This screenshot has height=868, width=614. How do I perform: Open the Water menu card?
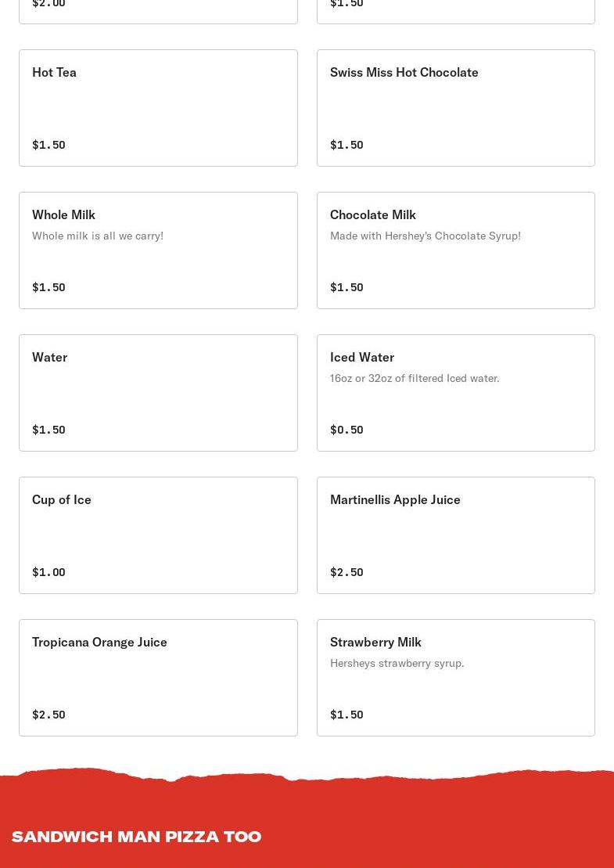(158, 393)
